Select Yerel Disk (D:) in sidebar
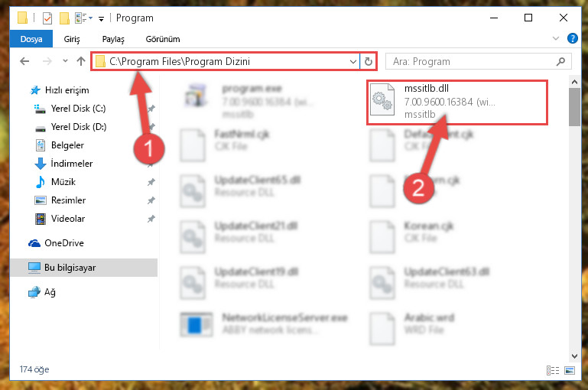 (79, 127)
